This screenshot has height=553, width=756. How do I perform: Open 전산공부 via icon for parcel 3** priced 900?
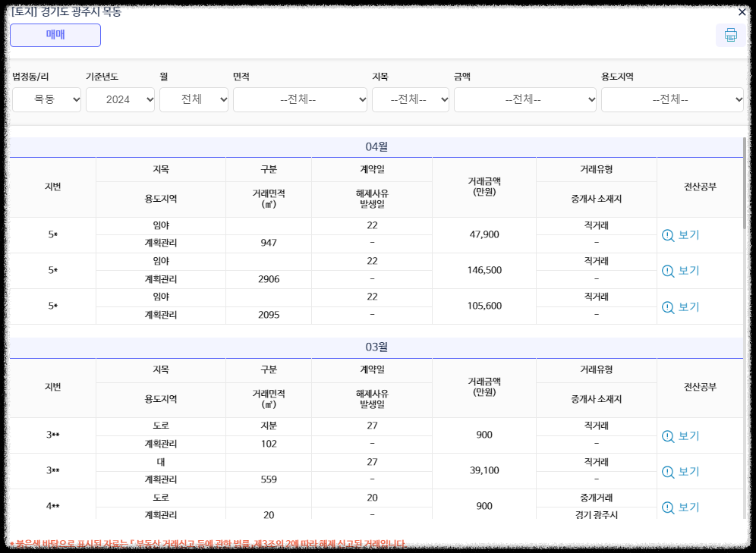[667, 435]
